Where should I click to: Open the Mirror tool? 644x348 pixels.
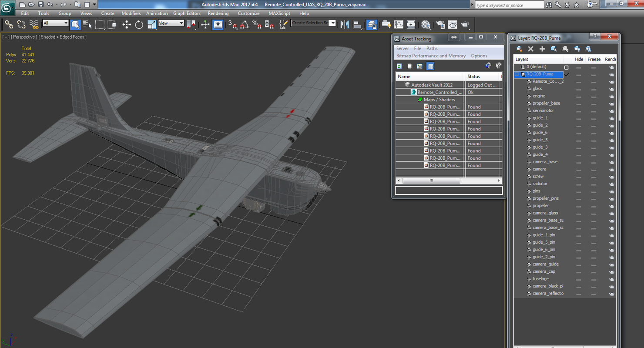click(x=345, y=25)
